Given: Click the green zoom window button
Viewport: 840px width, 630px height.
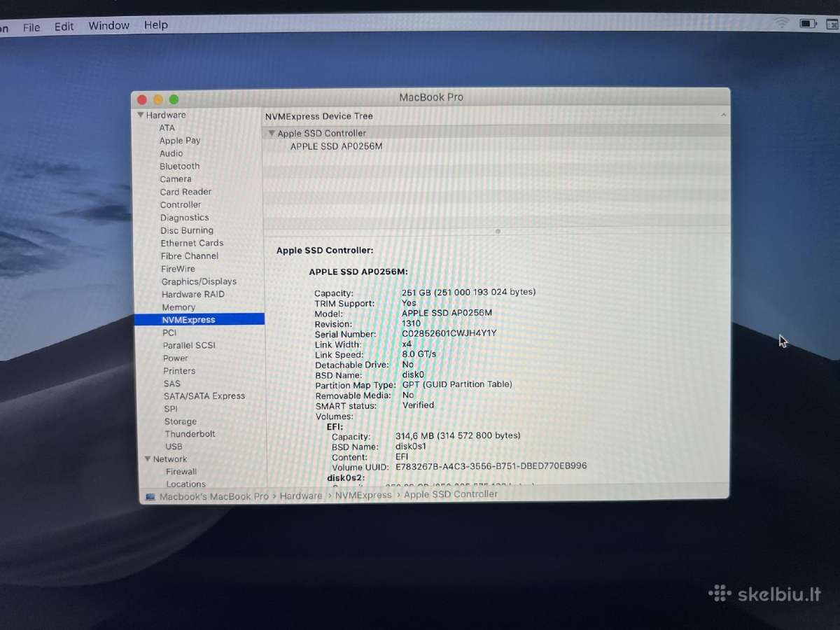Looking at the screenshot, I should point(174,99).
